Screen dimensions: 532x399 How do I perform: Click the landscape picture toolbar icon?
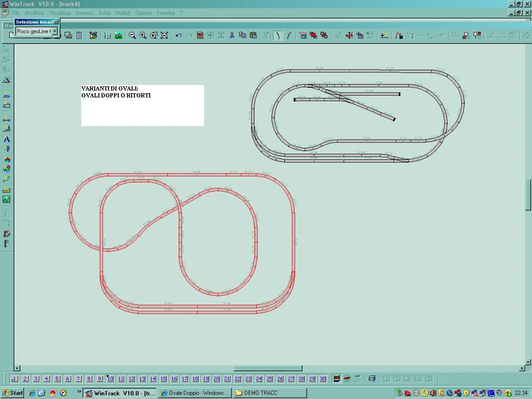pyautogui.click(x=118, y=35)
